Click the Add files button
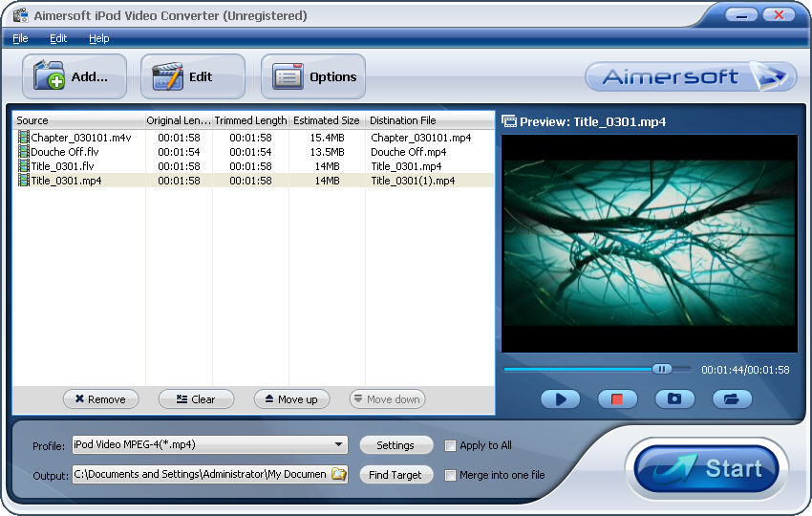812x516 pixels. pos(75,76)
